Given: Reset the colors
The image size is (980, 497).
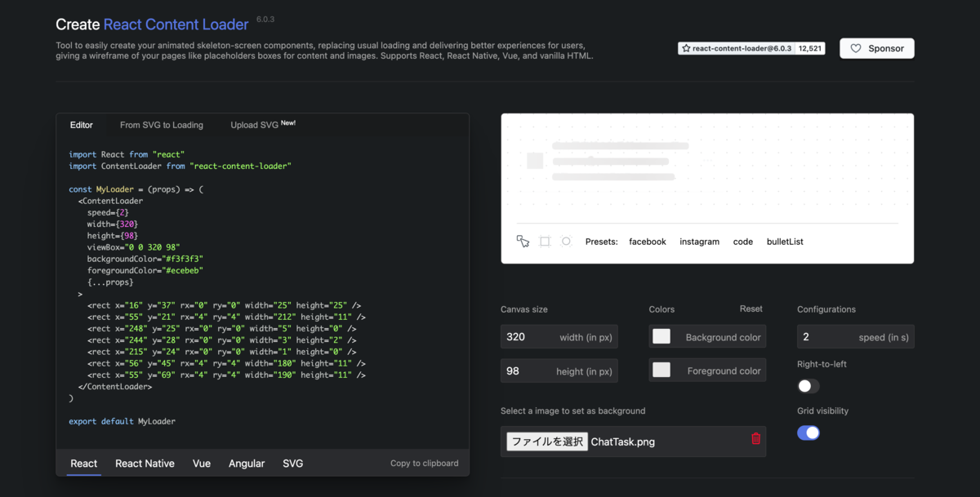Looking at the screenshot, I should 751,308.
